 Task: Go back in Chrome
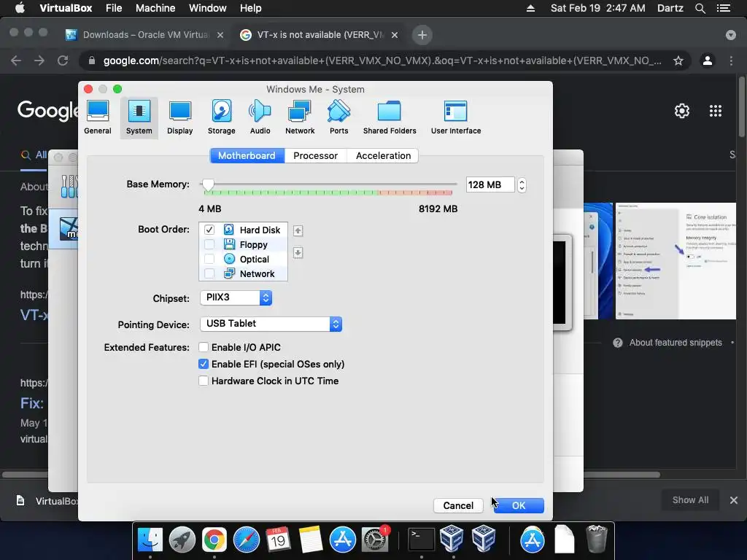16,61
